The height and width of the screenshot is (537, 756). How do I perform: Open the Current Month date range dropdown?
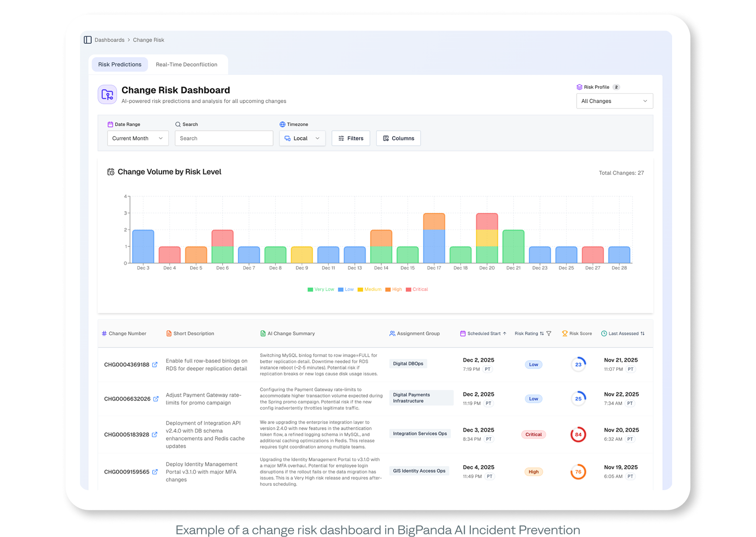(137, 138)
